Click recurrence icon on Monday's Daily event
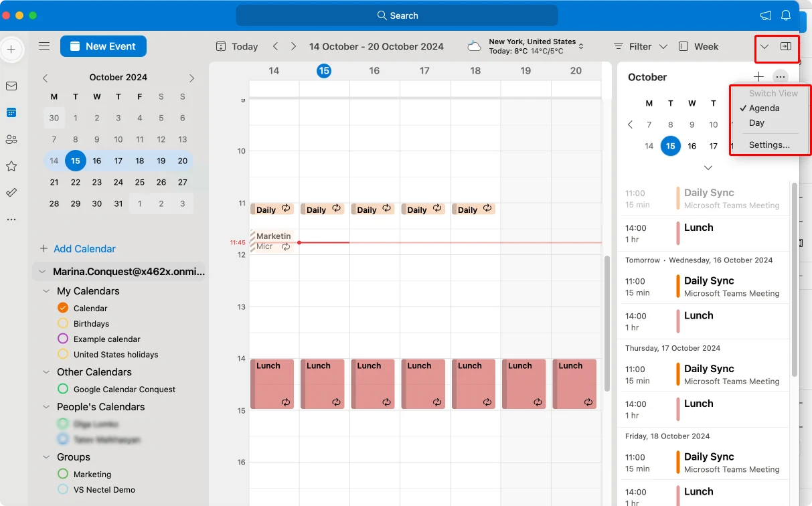 [286, 208]
